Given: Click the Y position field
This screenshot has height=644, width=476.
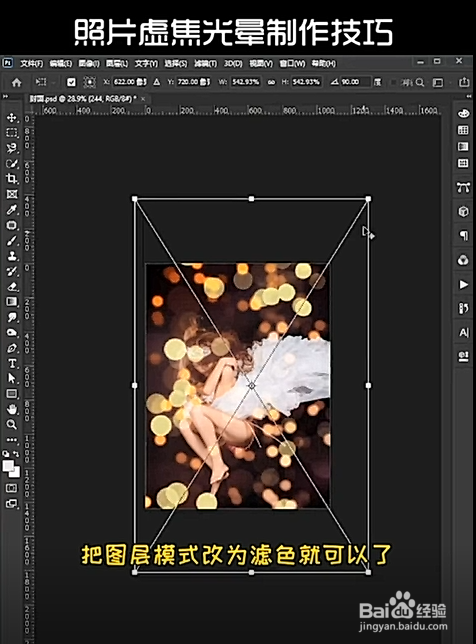Looking at the screenshot, I should tap(193, 82).
